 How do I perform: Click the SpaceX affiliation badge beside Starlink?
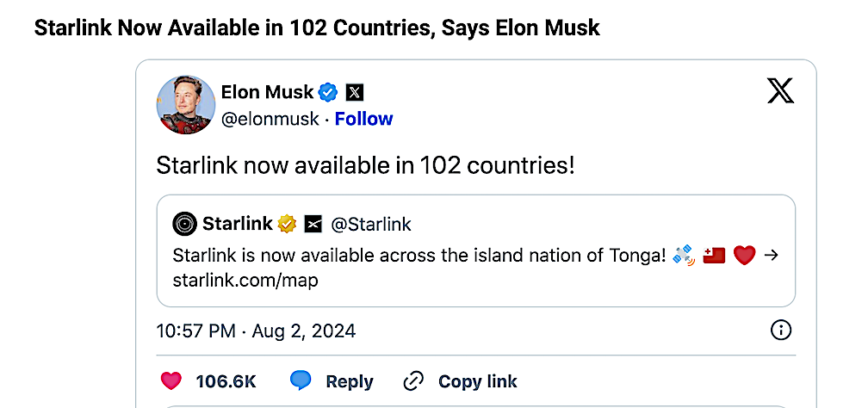[312, 225]
